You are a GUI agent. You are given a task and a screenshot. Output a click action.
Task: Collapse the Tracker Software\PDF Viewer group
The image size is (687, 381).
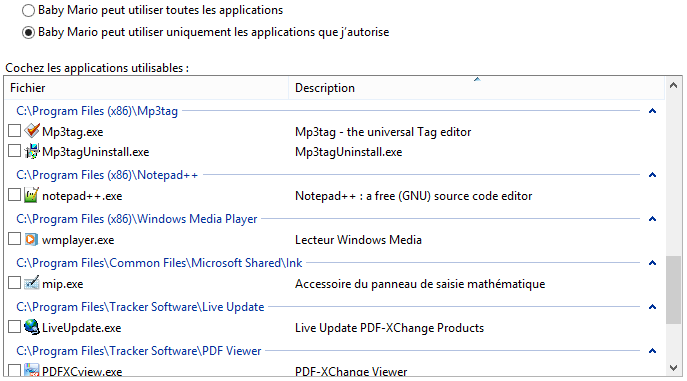[652, 351]
